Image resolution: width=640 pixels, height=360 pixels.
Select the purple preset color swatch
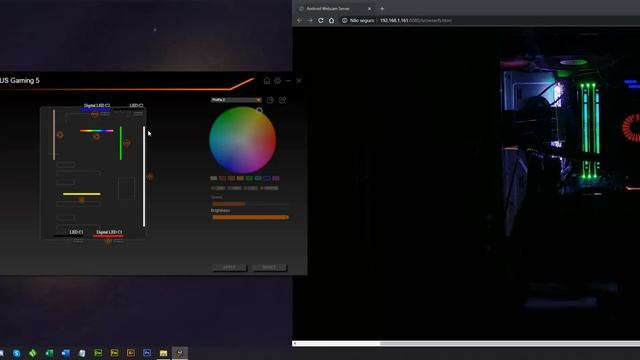(x=276, y=178)
